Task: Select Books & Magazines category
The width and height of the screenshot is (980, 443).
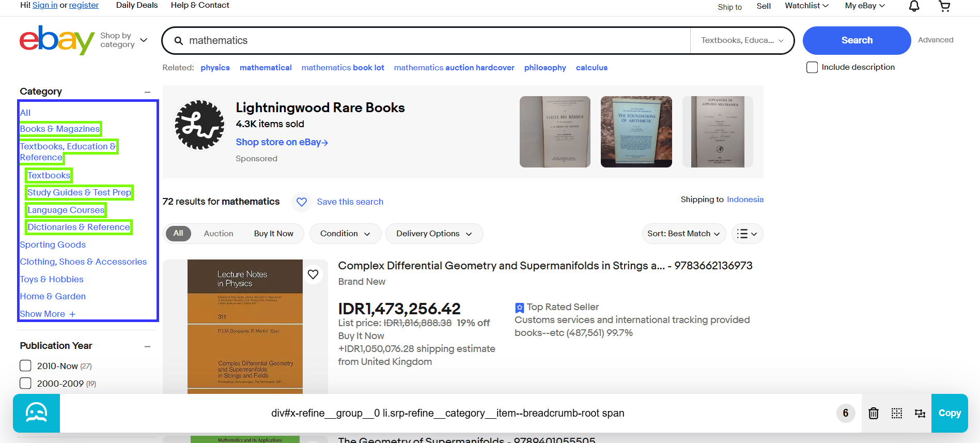Action: 60,129
